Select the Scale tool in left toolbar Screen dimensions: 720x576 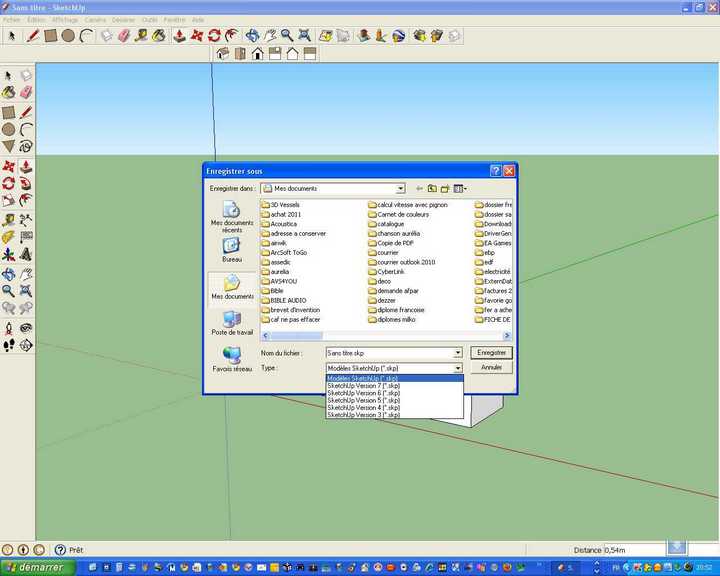coord(8,201)
